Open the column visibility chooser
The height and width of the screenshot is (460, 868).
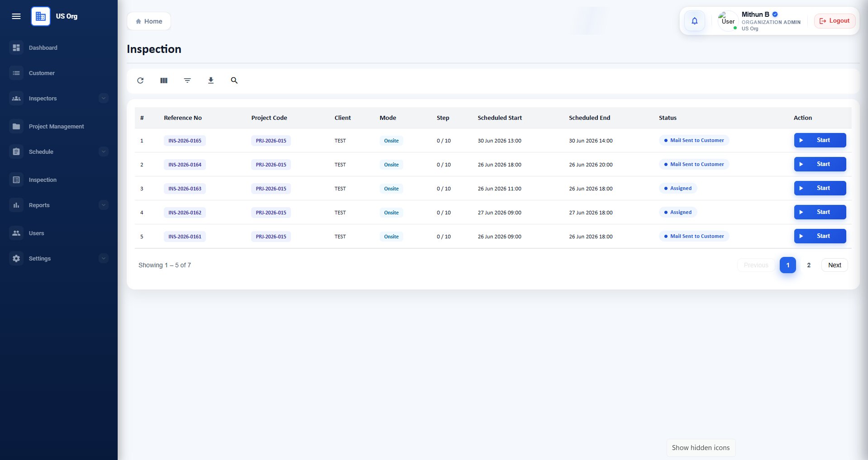(x=164, y=81)
